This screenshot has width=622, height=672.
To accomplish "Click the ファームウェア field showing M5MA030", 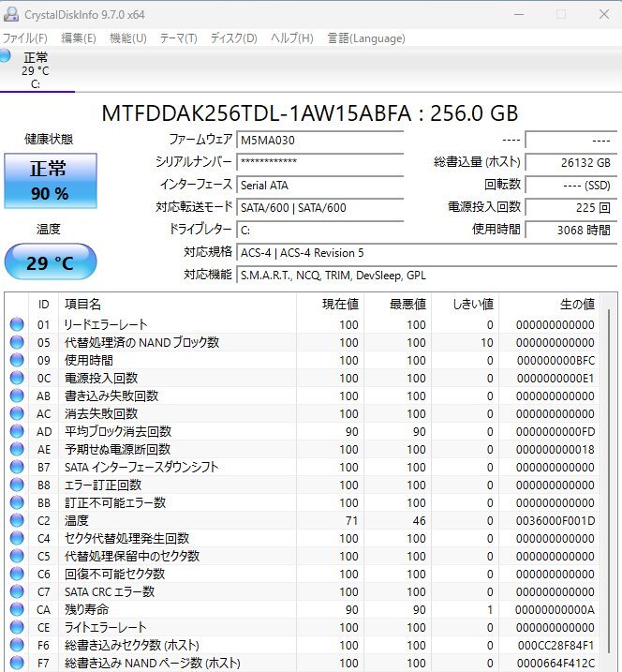I will click(318, 140).
